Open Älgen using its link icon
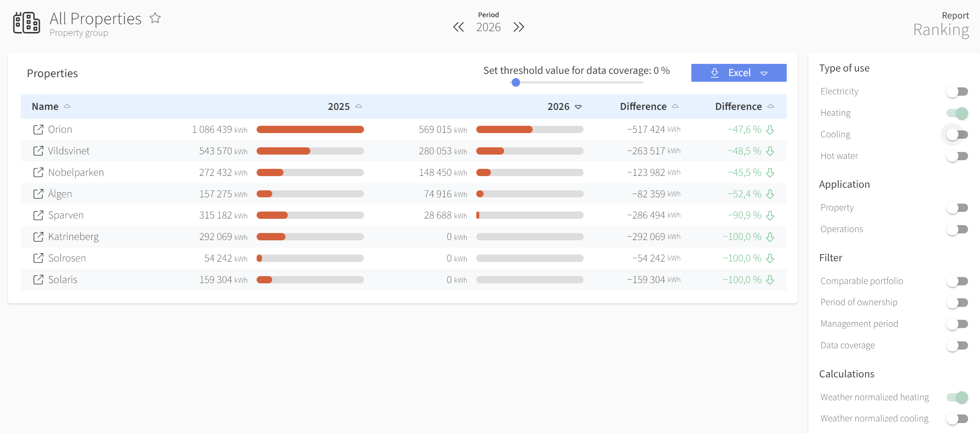The image size is (980, 433). point(38,194)
